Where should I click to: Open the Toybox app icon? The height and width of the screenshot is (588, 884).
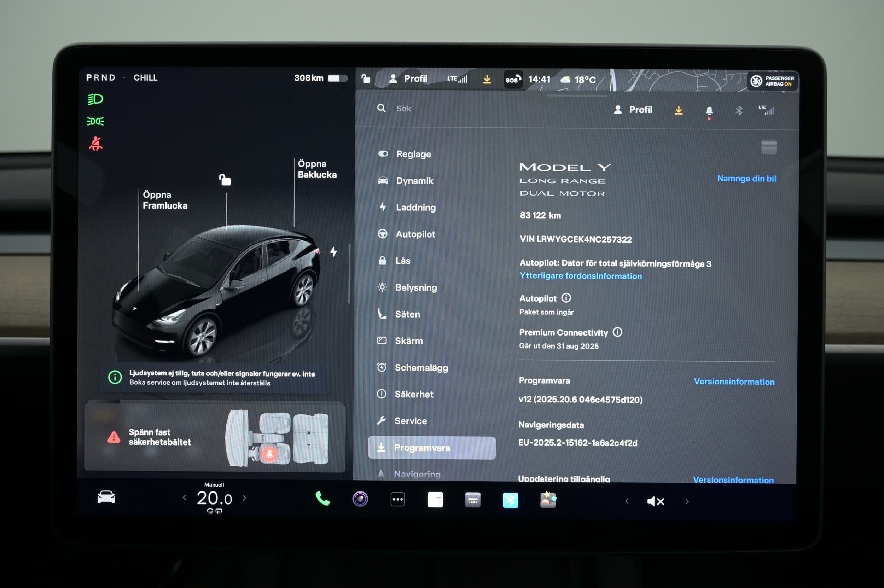pos(548,500)
